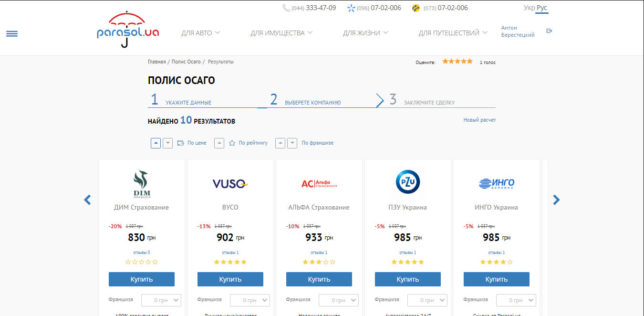The width and height of the screenshot is (644, 316).
Task: Sort by price in ascending order
Action: [x=156, y=143]
